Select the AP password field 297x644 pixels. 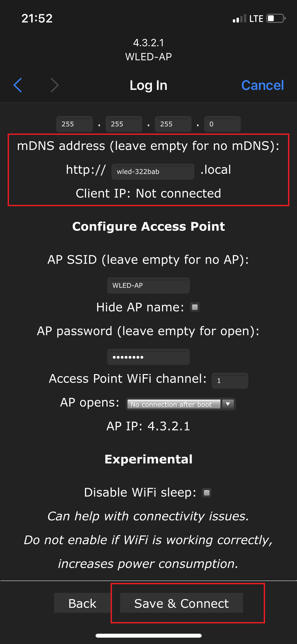pos(148,357)
